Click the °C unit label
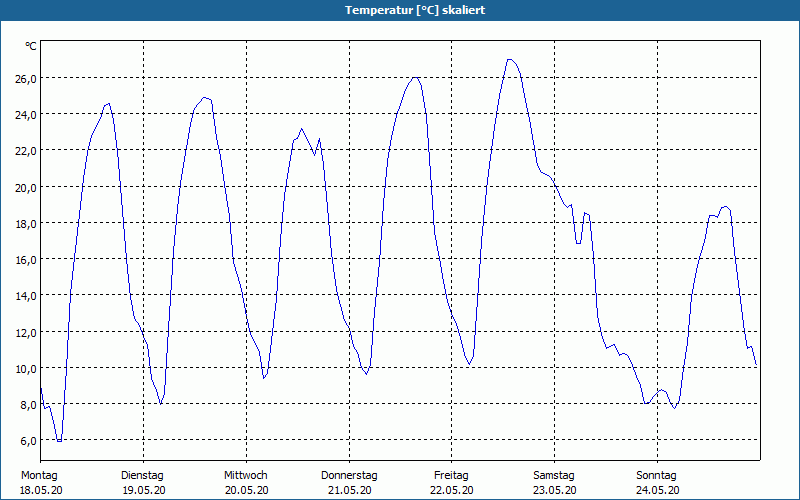This screenshot has height=500, width=800. (31, 46)
